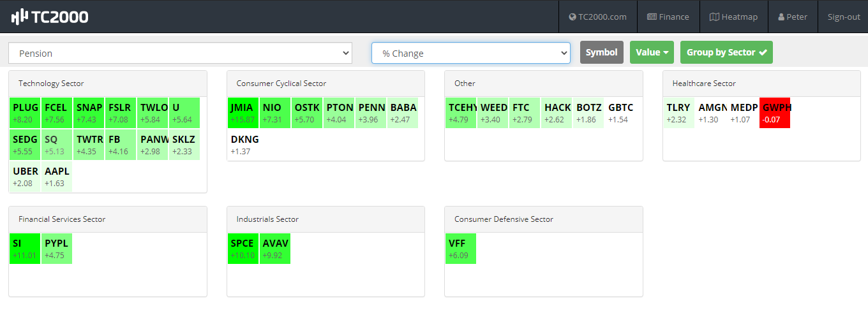Open the TC2000.com globe link
The height and width of the screenshot is (313, 868).
[x=597, y=17]
